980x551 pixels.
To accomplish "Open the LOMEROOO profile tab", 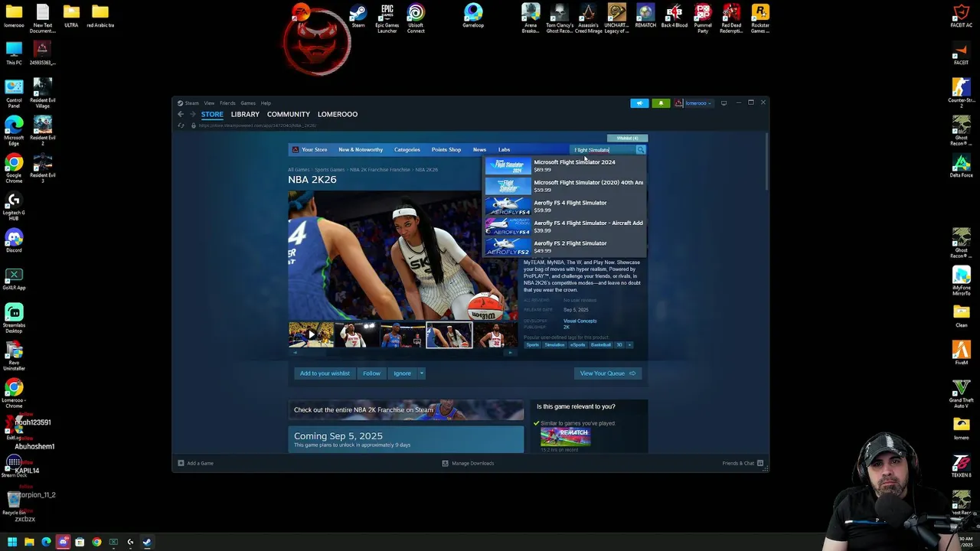I will pyautogui.click(x=338, y=114).
